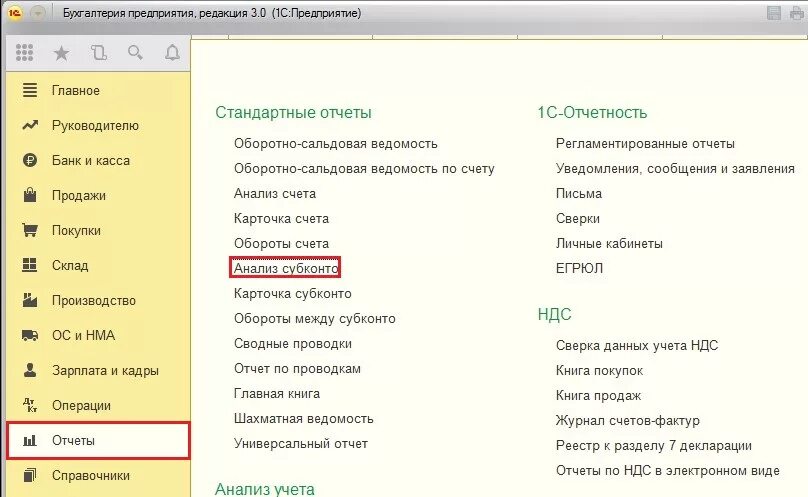The image size is (808, 497).
Task: Click the Search magnifier icon
Action: pyautogui.click(x=135, y=53)
